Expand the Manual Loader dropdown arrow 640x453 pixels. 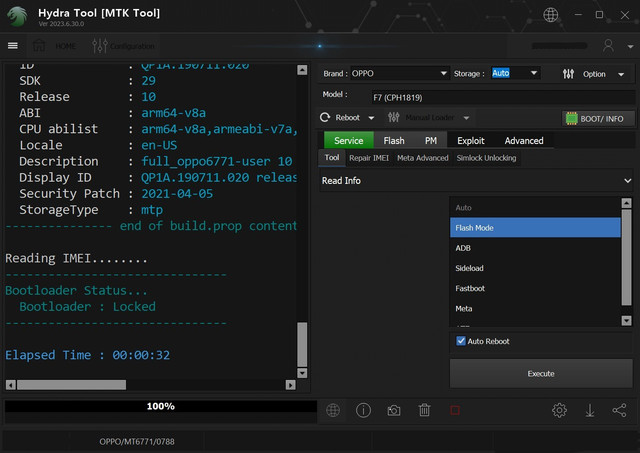click(x=466, y=118)
